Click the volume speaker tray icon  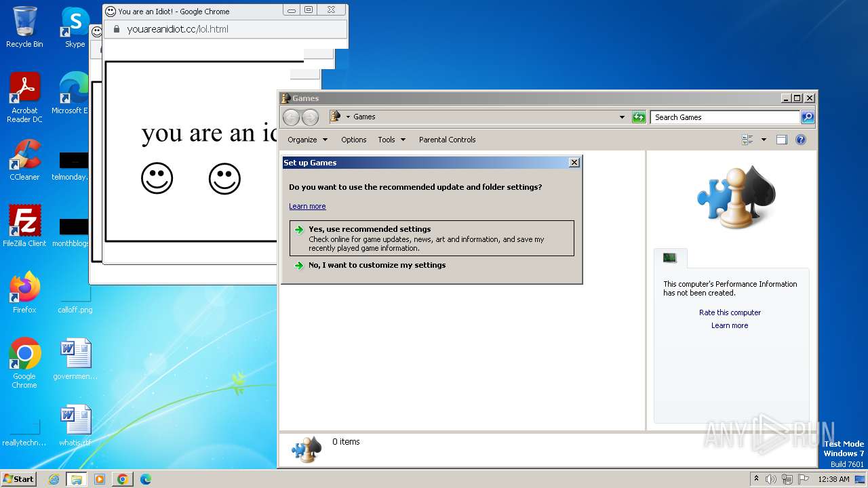coord(770,479)
